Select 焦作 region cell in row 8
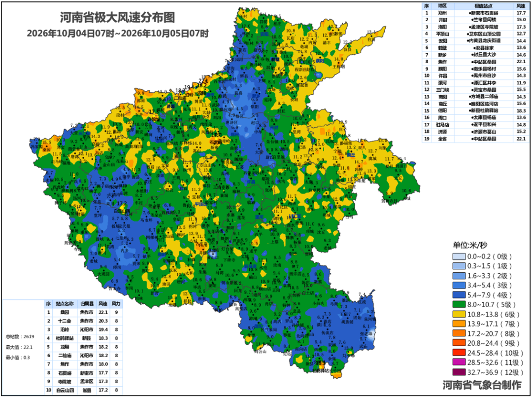The image size is (532, 398). (x=442, y=62)
